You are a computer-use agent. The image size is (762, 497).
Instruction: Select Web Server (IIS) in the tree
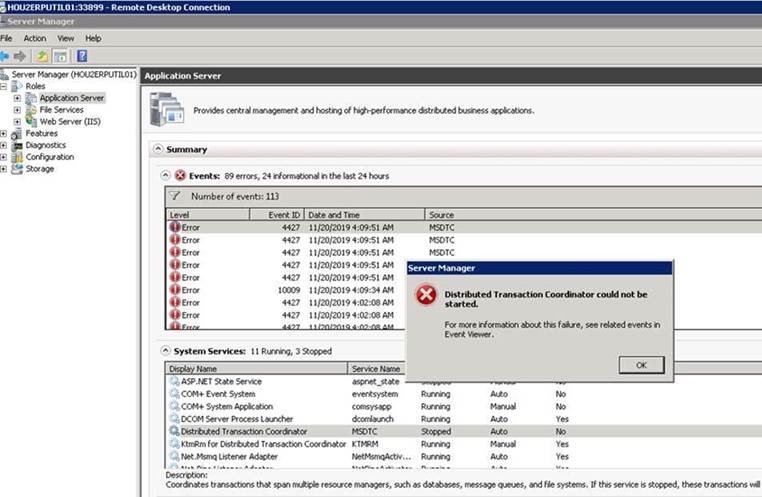point(70,121)
